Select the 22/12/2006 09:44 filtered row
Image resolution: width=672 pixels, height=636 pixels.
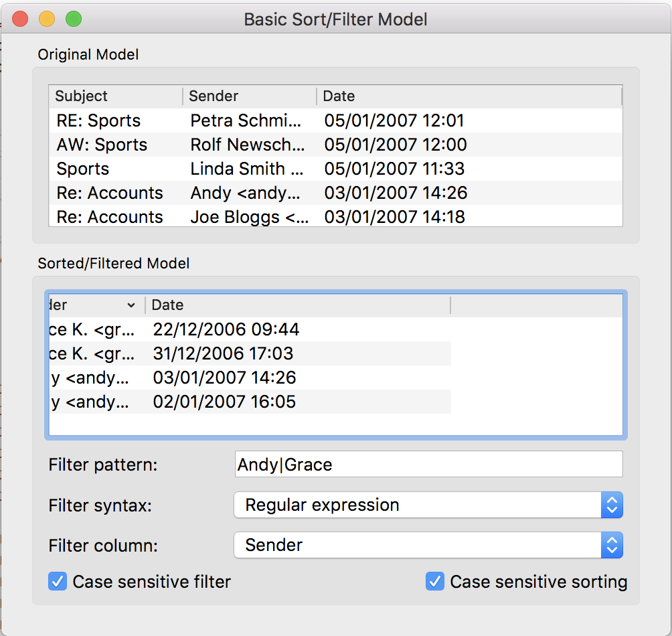pos(226,329)
